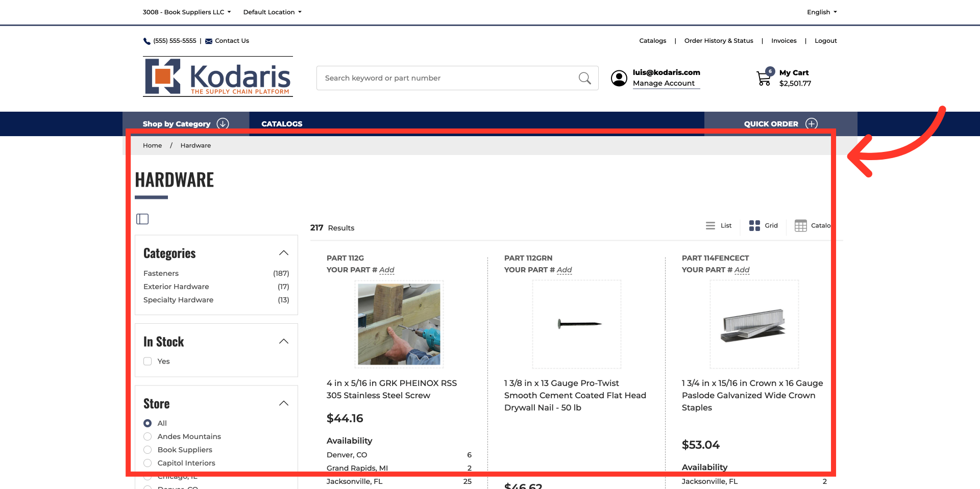
Task: Select Capitol Interiors store radio
Action: tap(148, 463)
